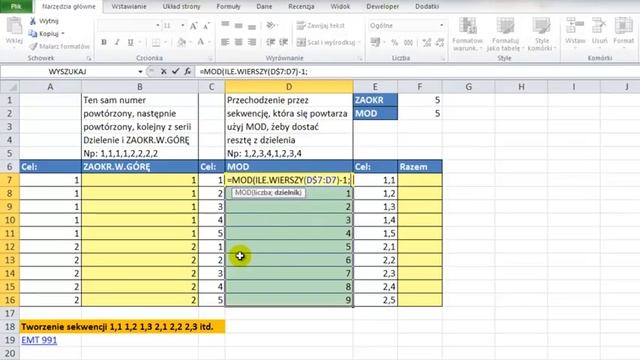
Task: Select column D header
Action: tap(289, 87)
